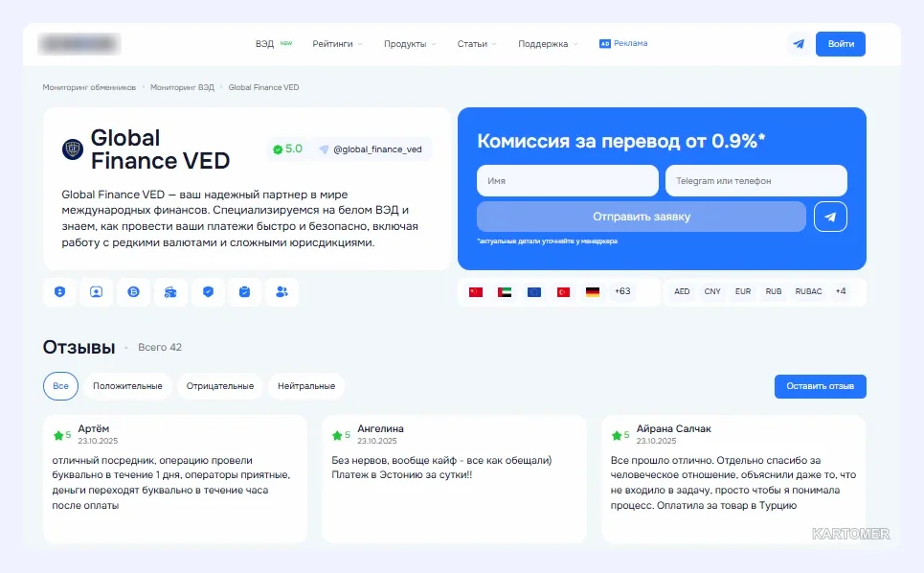This screenshot has width=924, height=573.
Task: Focus the Имя input field
Action: pyautogui.click(x=568, y=180)
